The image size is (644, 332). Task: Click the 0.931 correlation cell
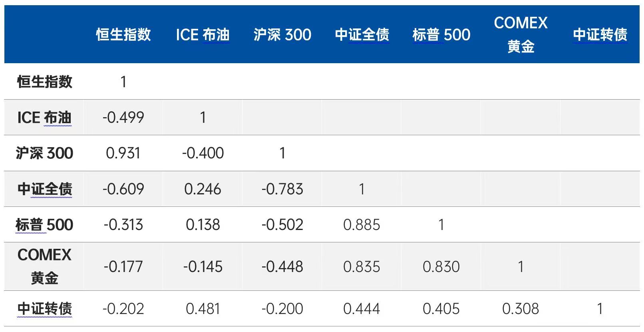click(x=123, y=153)
